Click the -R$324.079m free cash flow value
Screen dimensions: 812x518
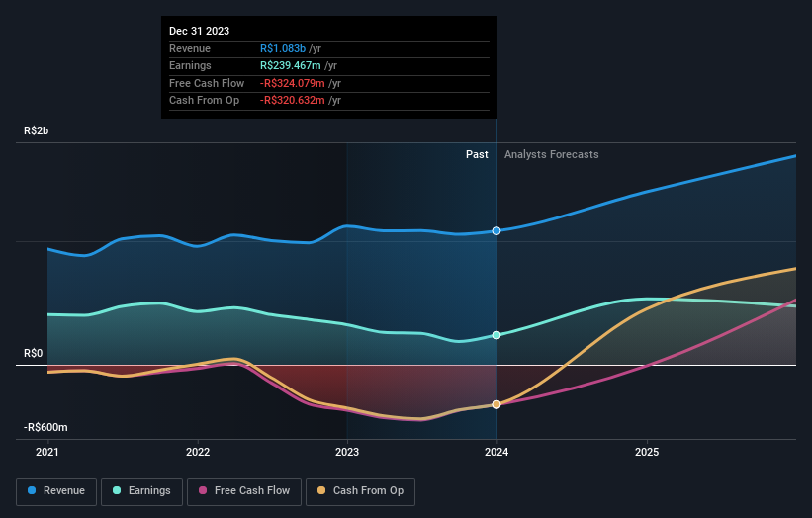(293, 83)
